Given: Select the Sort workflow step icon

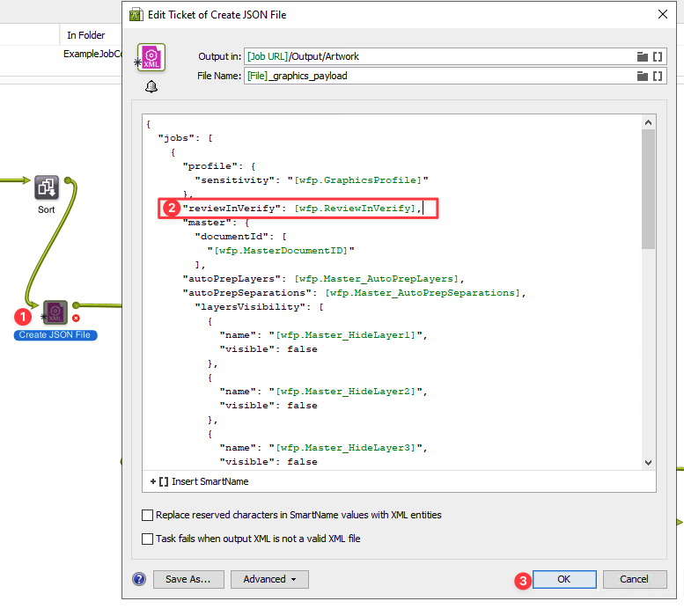Looking at the screenshot, I should click(x=46, y=187).
